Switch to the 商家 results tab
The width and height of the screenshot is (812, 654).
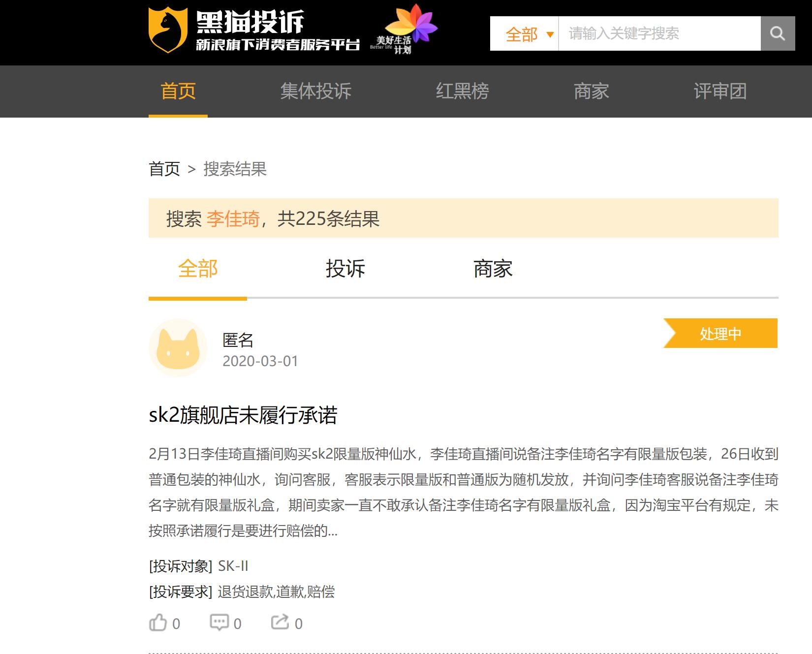coord(492,269)
